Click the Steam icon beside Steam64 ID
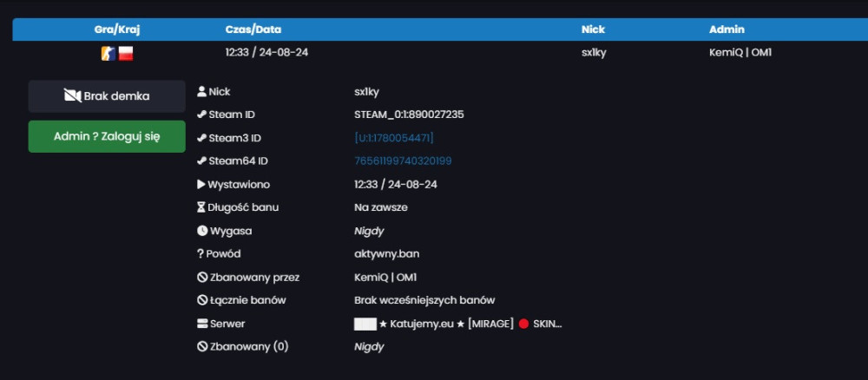This screenshot has height=380, width=868. pos(201,161)
